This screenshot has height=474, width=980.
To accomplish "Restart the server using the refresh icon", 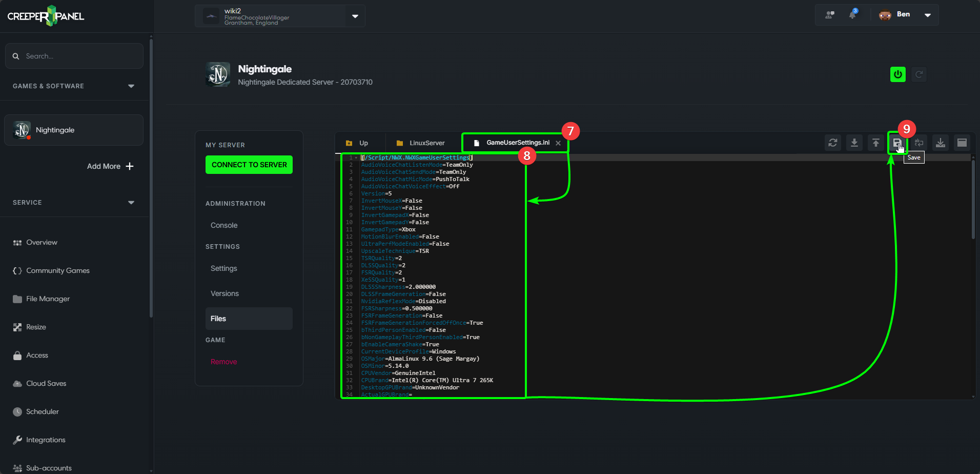I will [x=918, y=74].
